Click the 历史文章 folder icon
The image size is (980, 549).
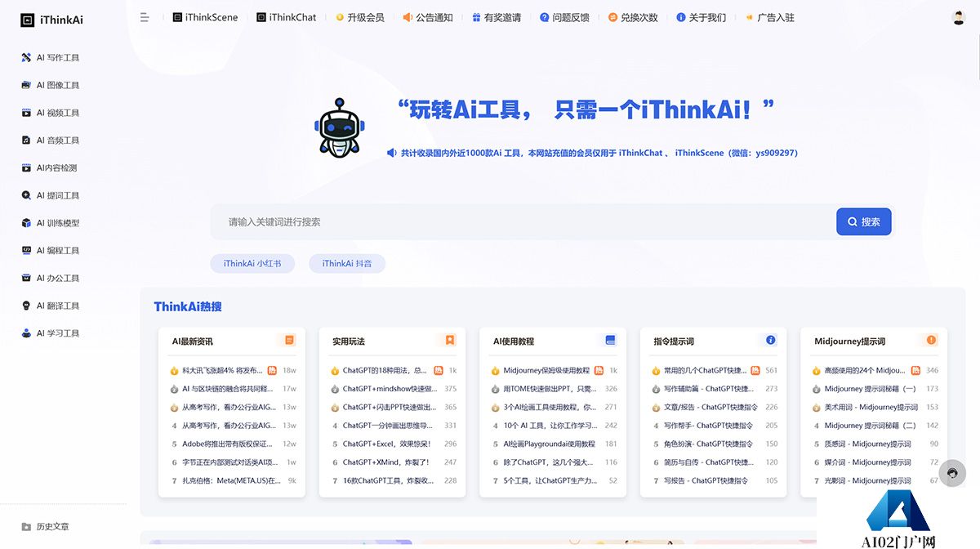pos(27,527)
